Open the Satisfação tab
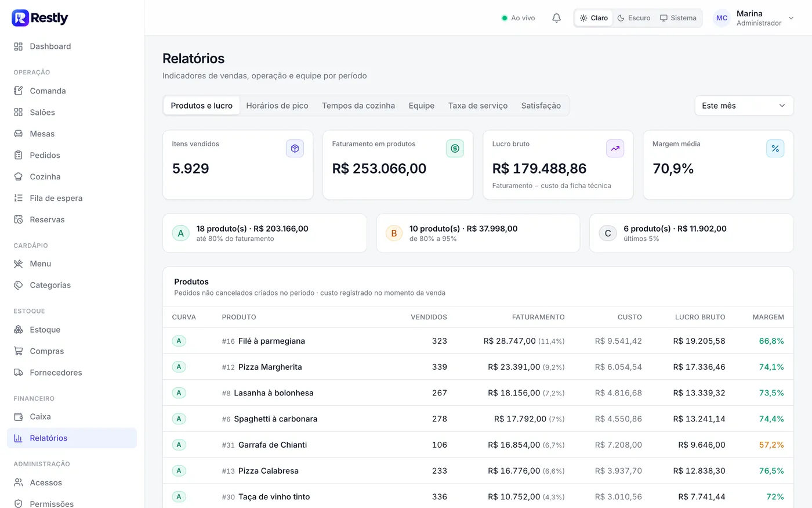 541,106
